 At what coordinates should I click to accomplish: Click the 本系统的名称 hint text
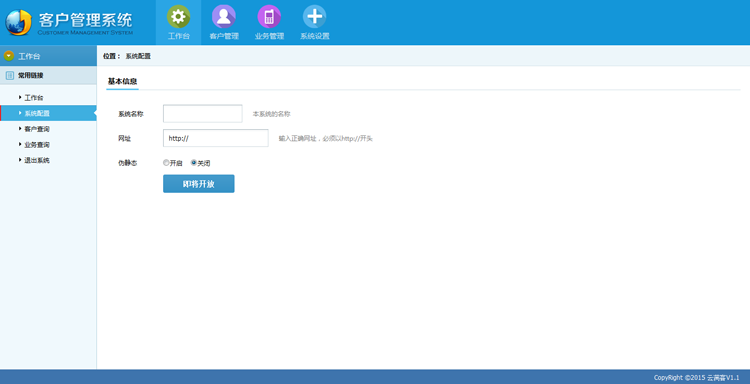(271, 114)
